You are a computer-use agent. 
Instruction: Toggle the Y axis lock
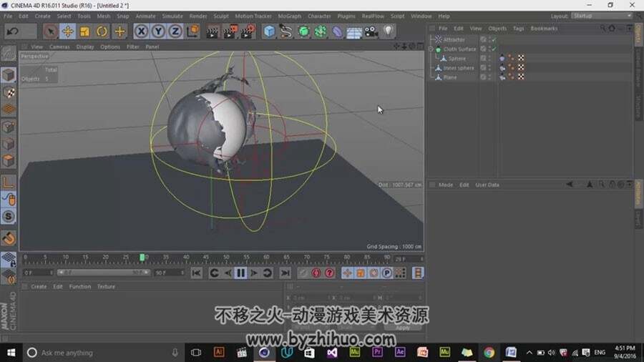(x=158, y=31)
